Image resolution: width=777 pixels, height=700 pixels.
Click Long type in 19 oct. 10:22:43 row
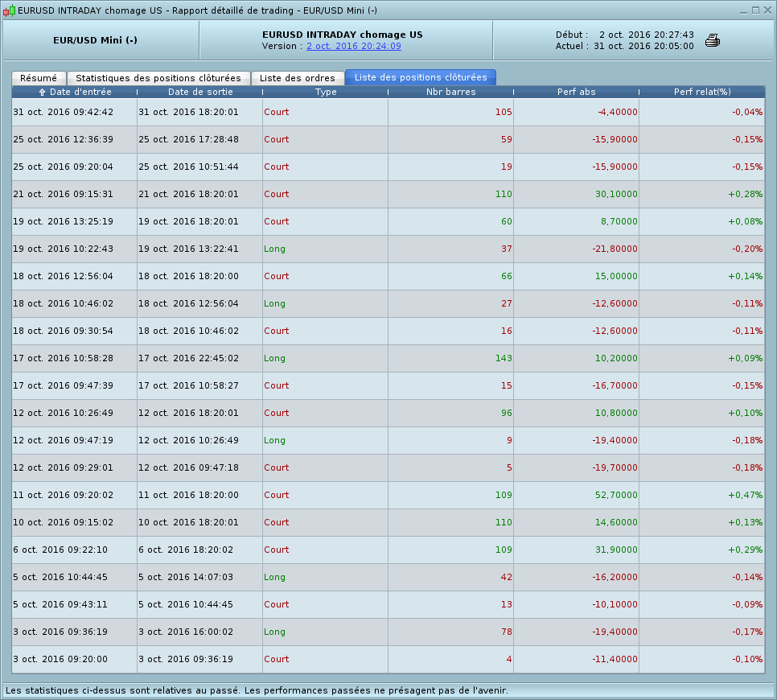tap(274, 249)
